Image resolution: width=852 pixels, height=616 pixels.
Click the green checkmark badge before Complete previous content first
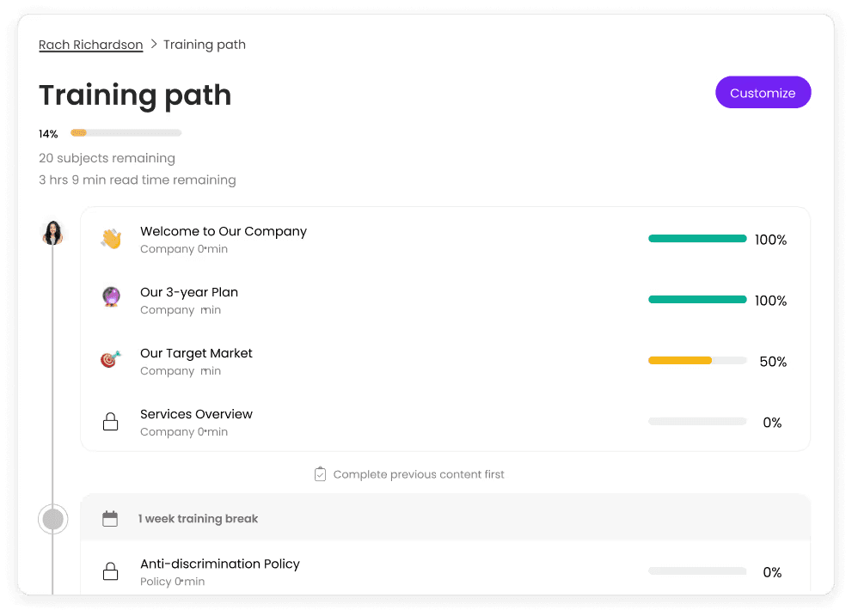click(319, 473)
